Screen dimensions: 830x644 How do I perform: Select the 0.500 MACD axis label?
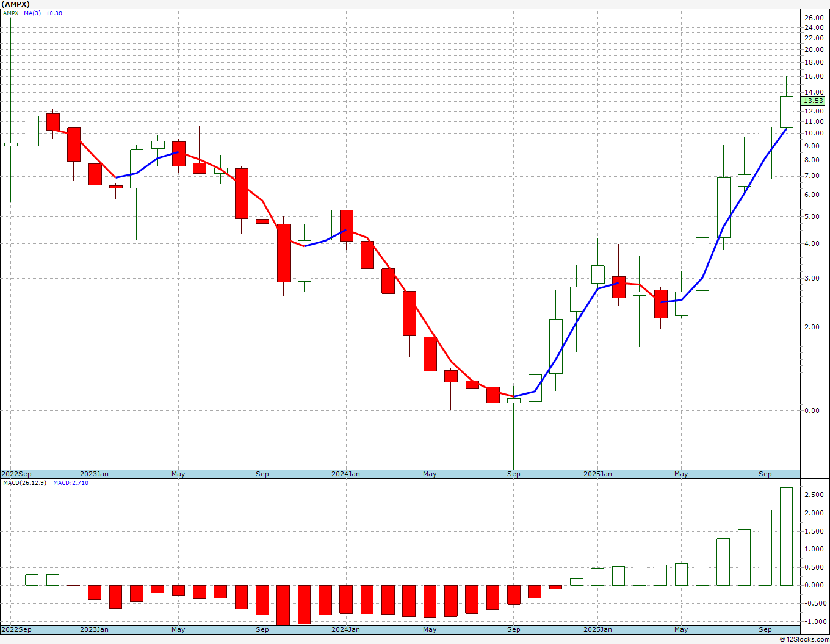(x=814, y=568)
